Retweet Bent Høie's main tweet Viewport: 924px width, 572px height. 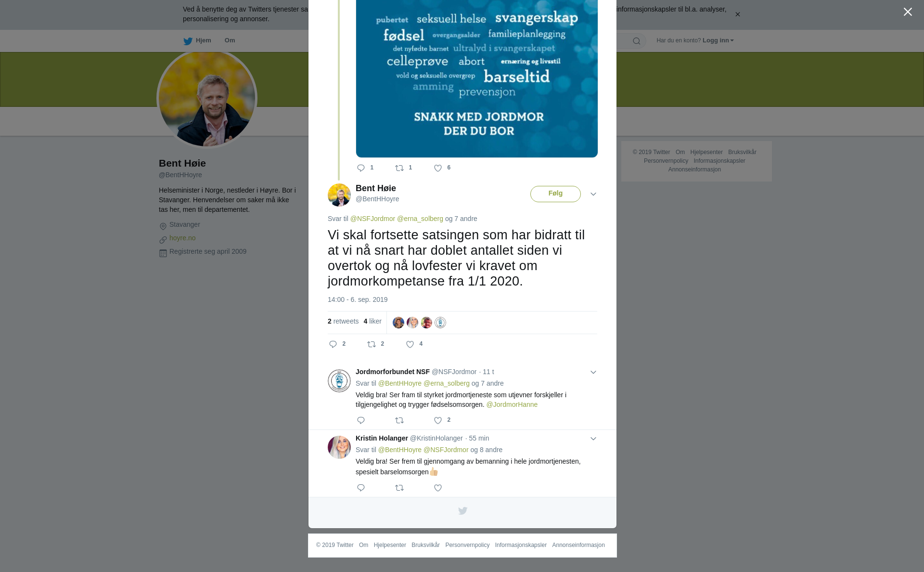coord(372,344)
